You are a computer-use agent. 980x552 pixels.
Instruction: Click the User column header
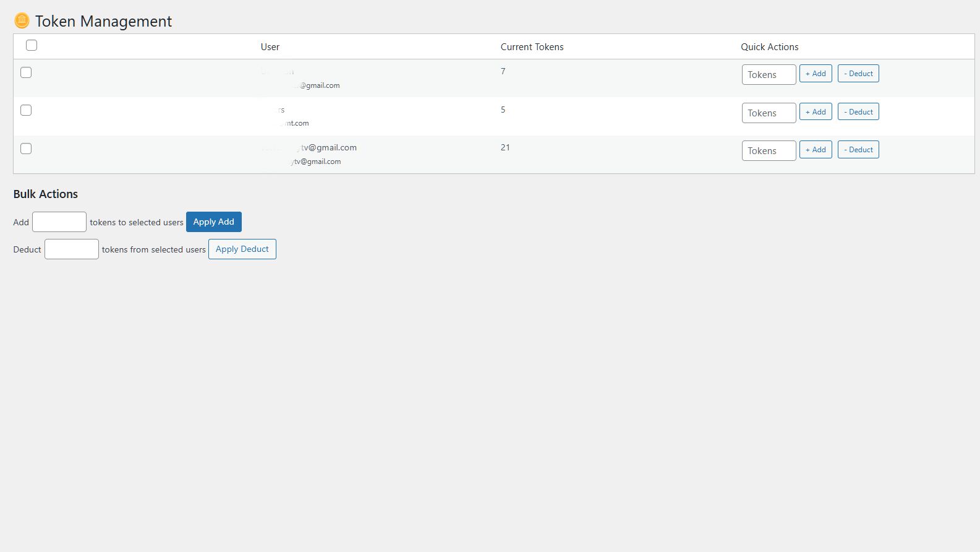[x=270, y=47]
